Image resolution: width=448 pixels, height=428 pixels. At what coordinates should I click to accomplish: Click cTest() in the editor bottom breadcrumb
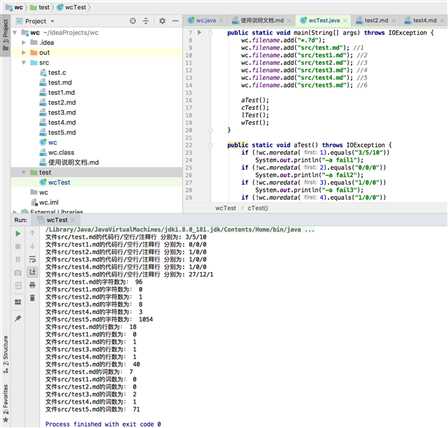click(x=258, y=208)
